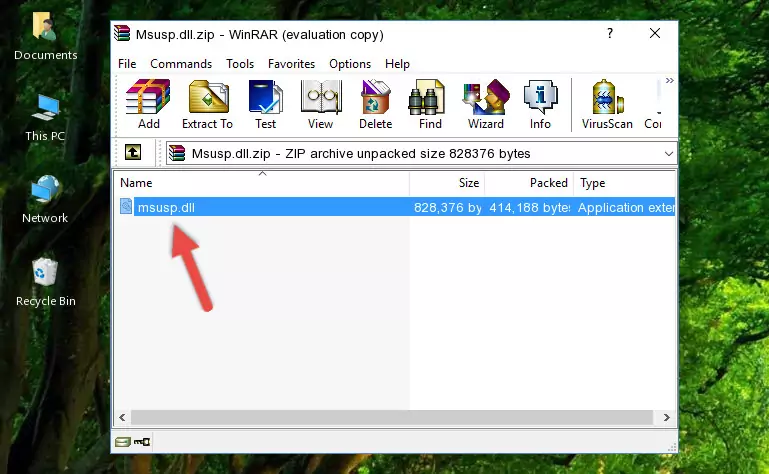Select the Network desktop icon

pos(45,199)
